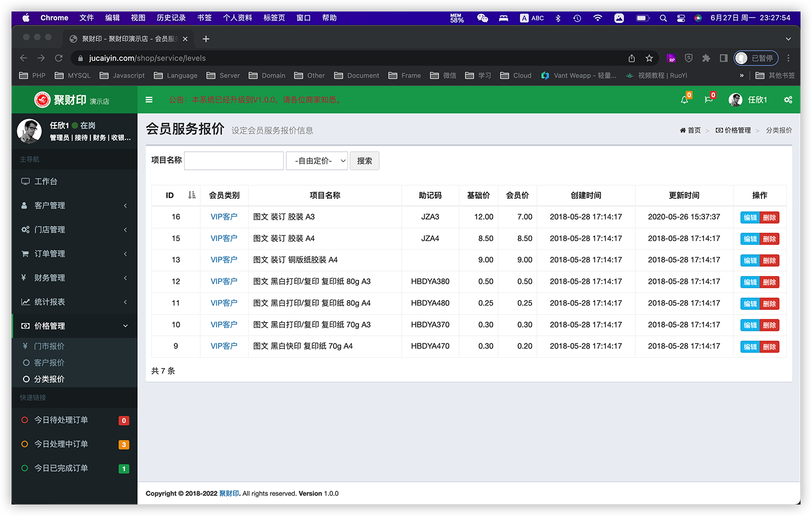Click the 已暂停 Chrome profile button

[756, 58]
